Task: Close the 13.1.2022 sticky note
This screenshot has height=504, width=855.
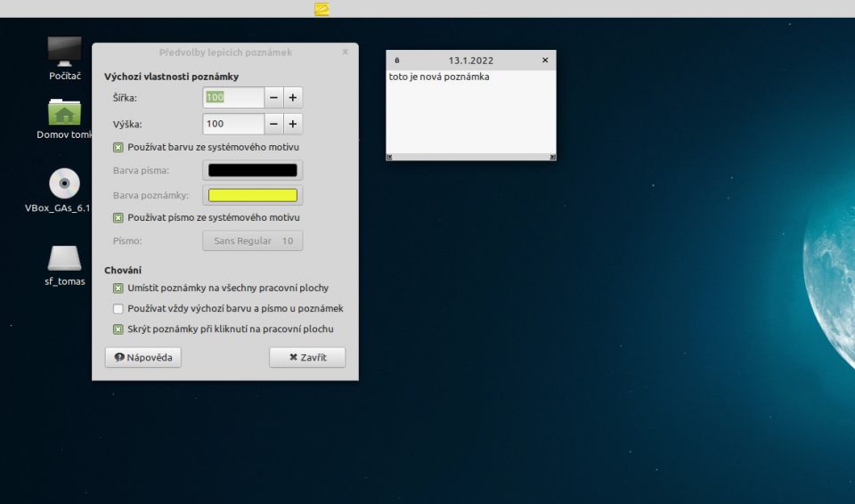Action: pos(545,60)
